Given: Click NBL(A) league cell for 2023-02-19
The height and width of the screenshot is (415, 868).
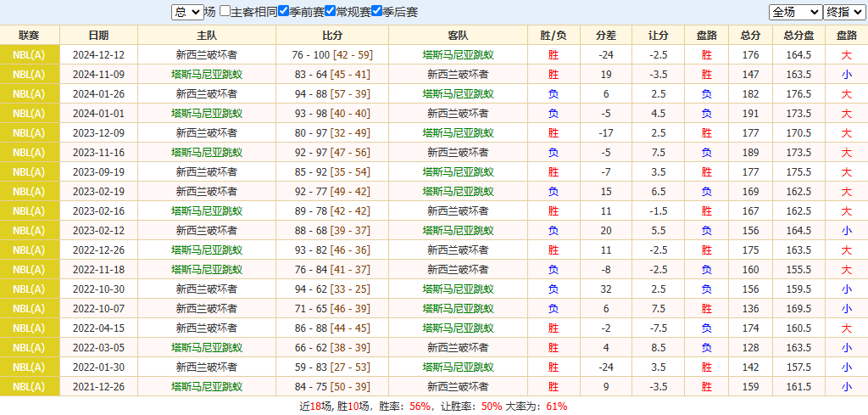Looking at the screenshot, I should click(x=30, y=192).
